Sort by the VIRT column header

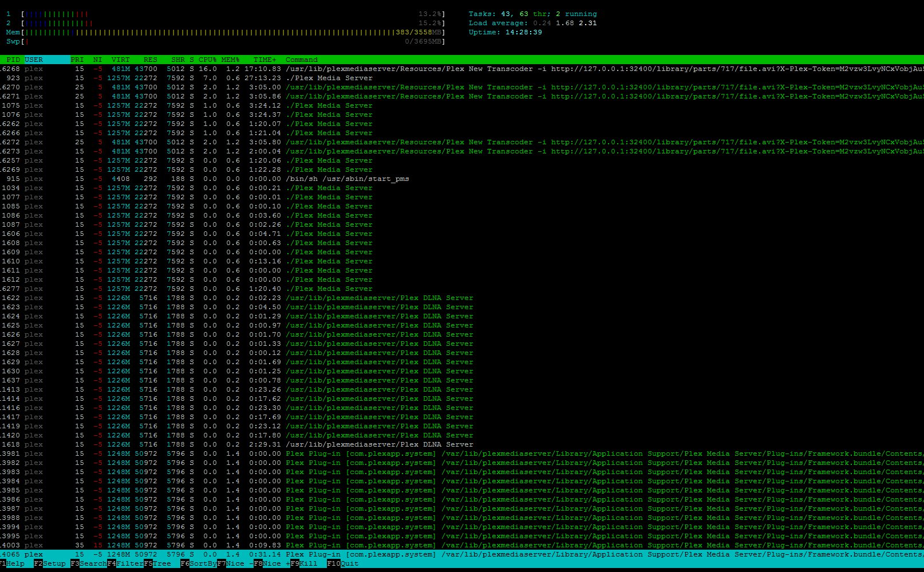pyautogui.click(x=121, y=60)
